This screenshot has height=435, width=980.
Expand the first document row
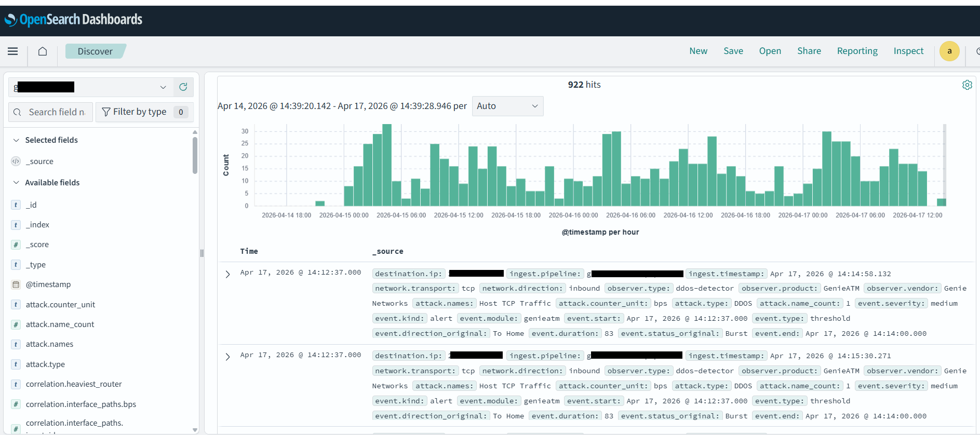tap(227, 274)
